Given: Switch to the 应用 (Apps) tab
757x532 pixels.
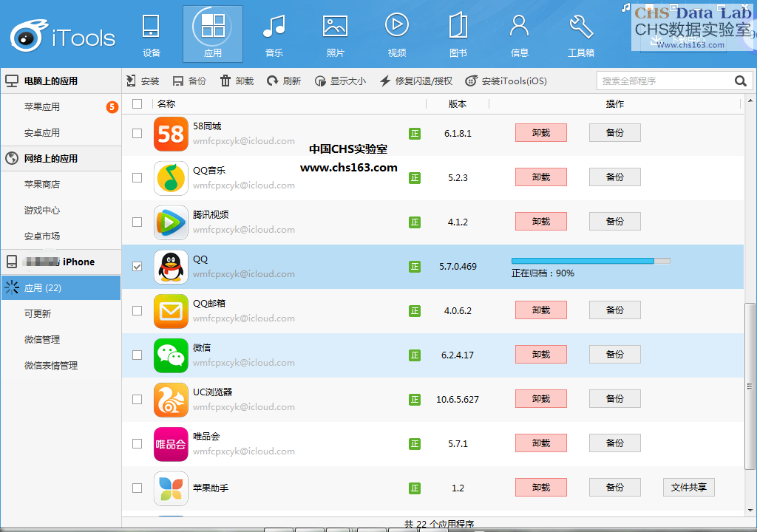Looking at the screenshot, I should click(x=213, y=34).
